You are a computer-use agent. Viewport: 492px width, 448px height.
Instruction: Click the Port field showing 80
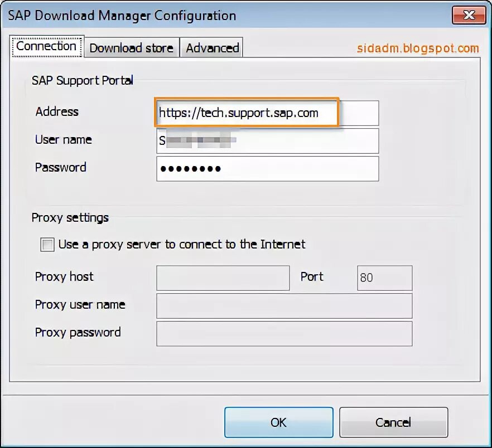point(384,277)
